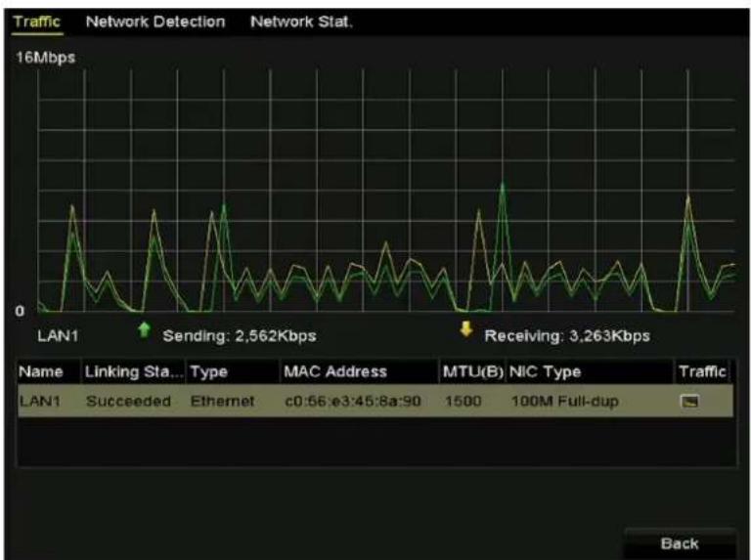
Task: Click MAC address c0:56:e3:45:8a:90
Action: (x=353, y=401)
